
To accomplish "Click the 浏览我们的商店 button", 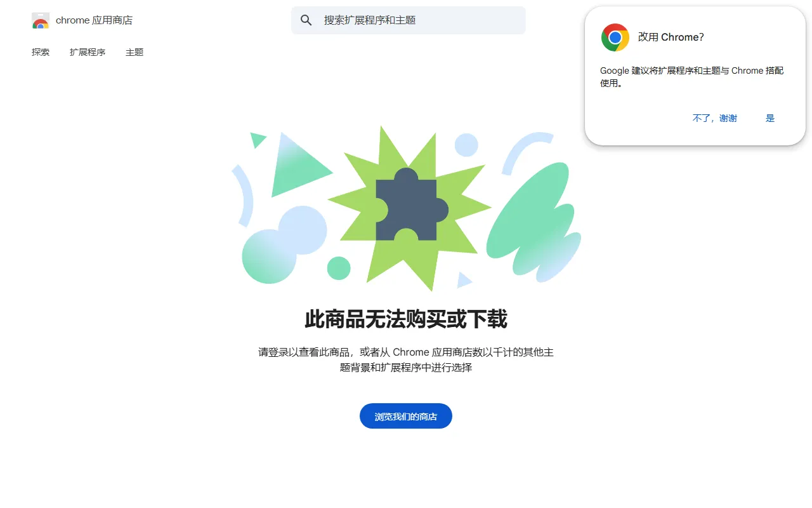I will pyautogui.click(x=406, y=416).
